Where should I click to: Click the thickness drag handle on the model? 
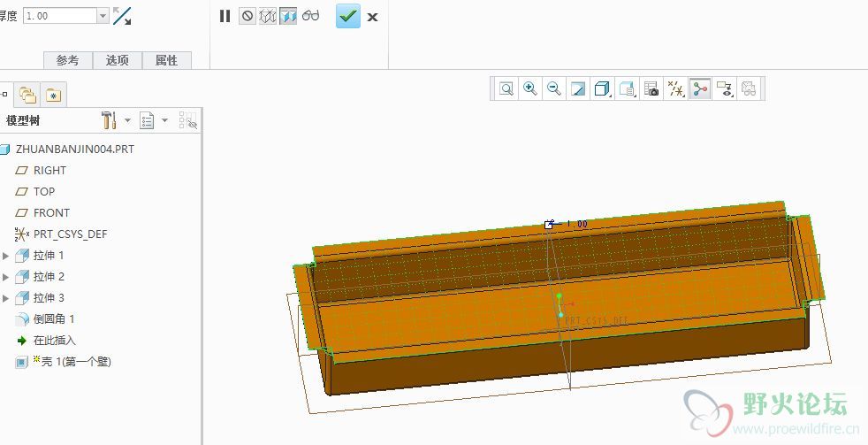point(549,225)
